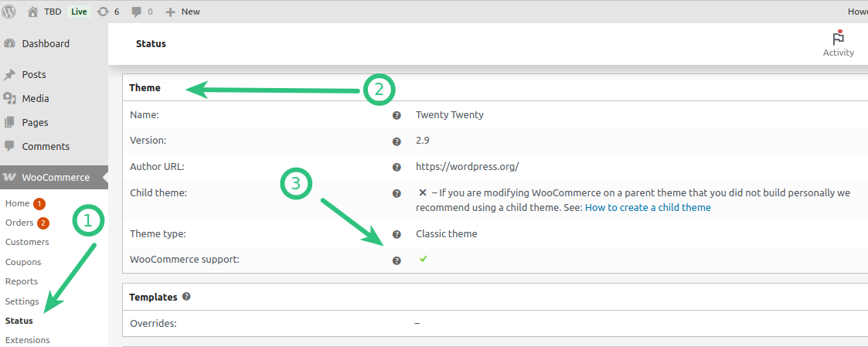Click the TBD site name
The image size is (868, 347).
click(x=53, y=12)
